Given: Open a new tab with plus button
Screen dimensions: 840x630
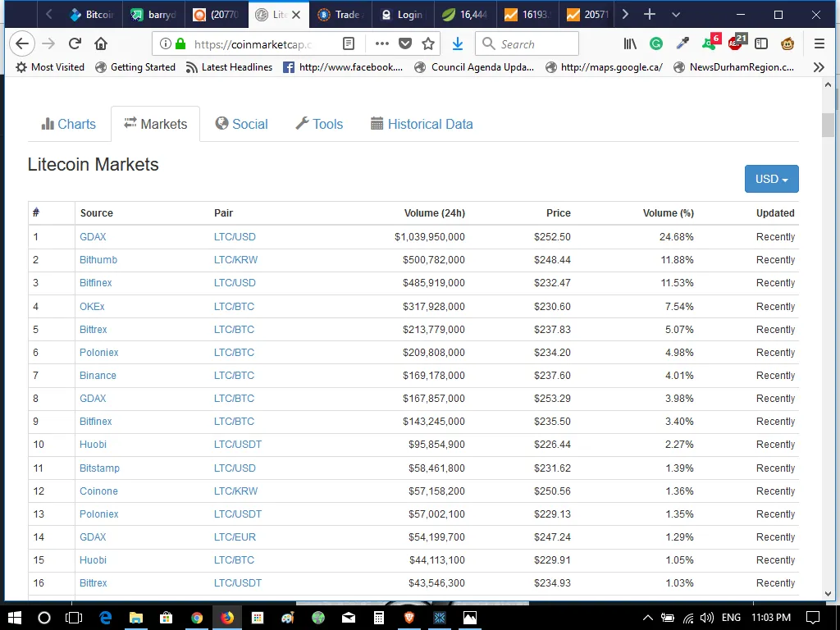Looking at the screenshot, I should click(650, 15).
